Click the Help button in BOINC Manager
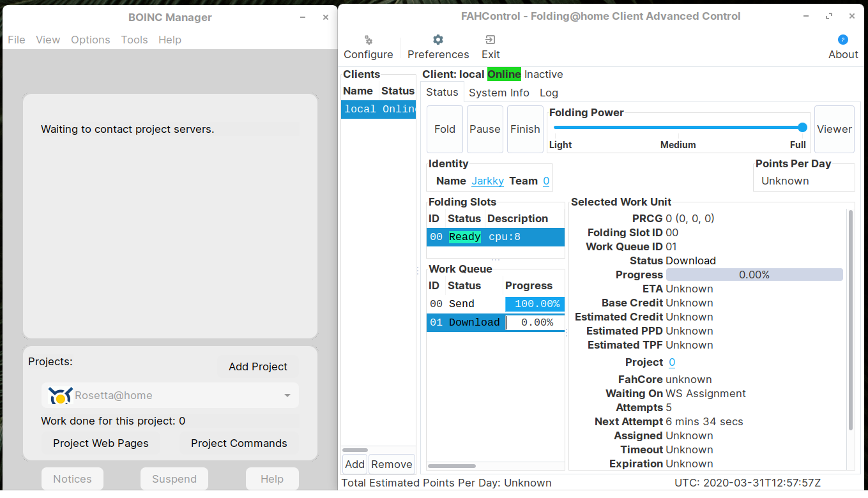Viewport: 868px width, 498px height. [x=272, y=479]
